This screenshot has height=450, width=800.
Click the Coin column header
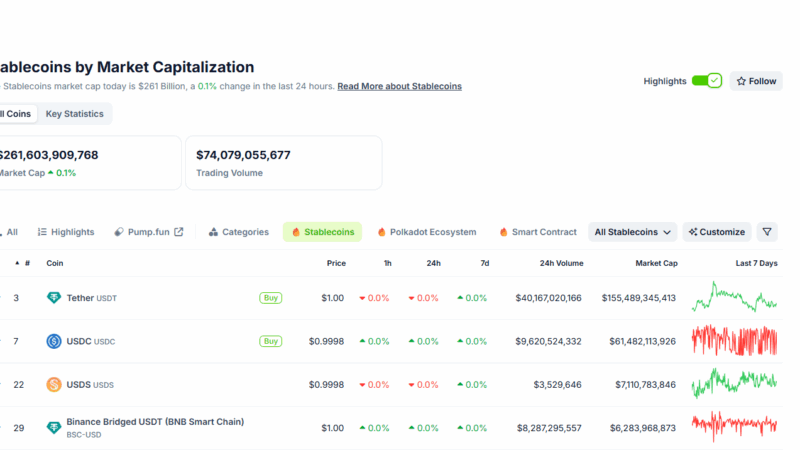(55, 263)
